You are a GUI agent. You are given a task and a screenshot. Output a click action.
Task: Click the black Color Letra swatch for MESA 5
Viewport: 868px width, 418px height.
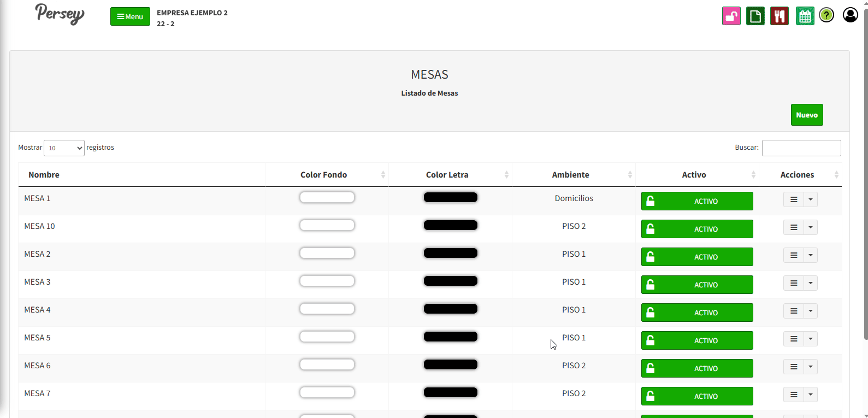pos(450,337)
